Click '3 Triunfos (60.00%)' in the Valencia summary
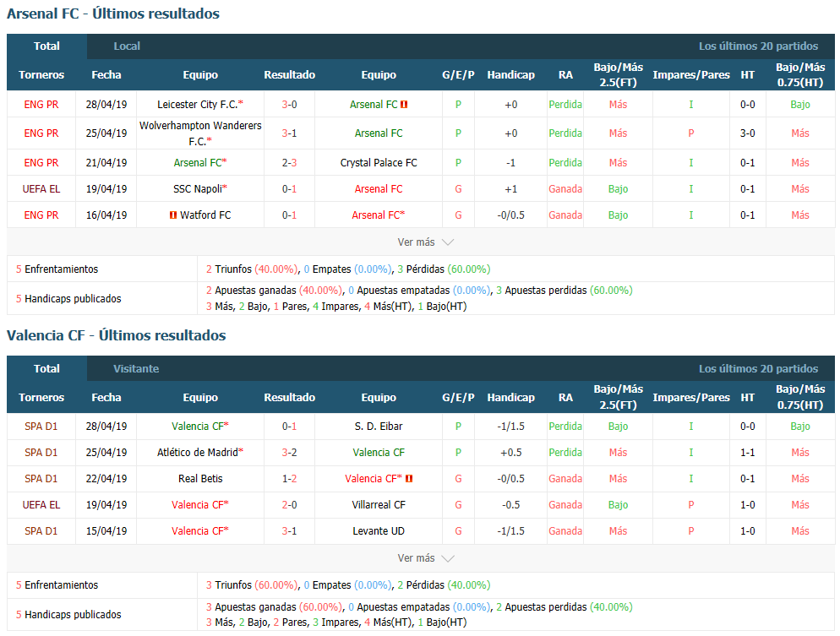The height and width of the screenshot is (636, 840). point(252,585)
